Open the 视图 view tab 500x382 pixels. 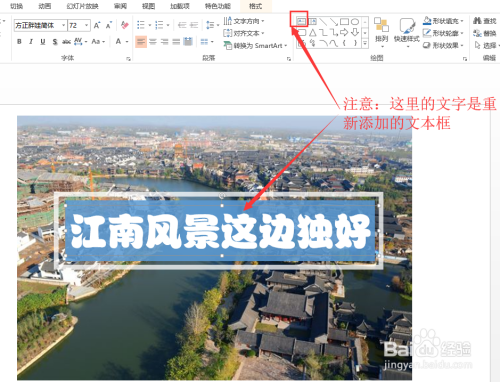(148, 6)
